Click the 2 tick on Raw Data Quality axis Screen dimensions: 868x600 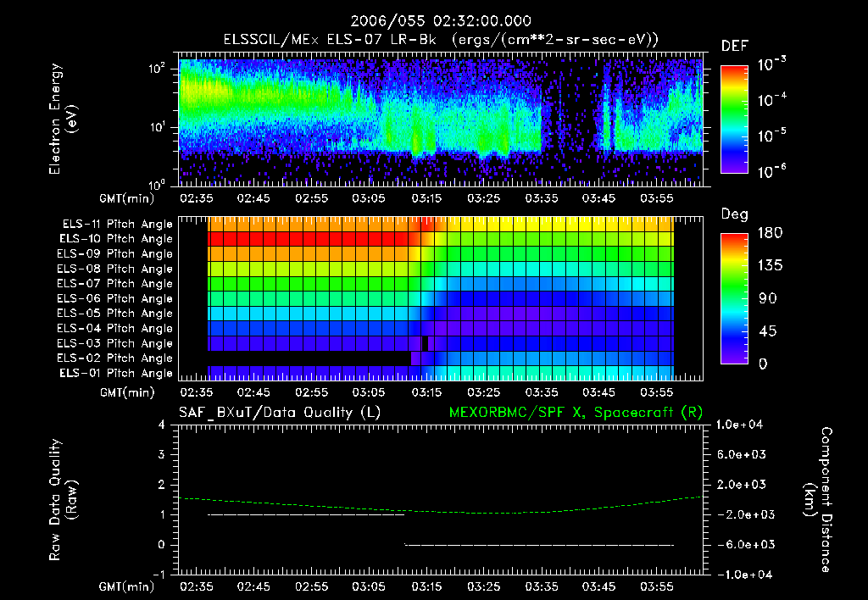point(162,484)
